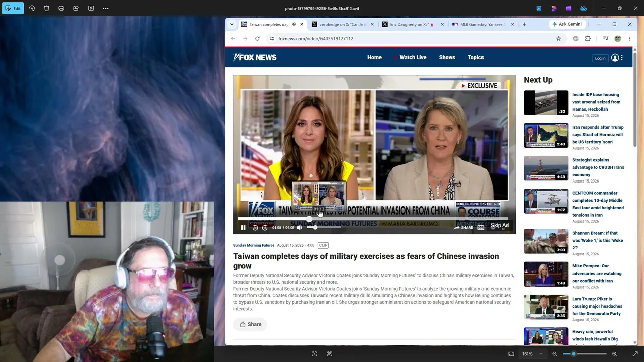Open Inside IDF base housing video thumbnail
Screen dimensions: 644x362
pos(546,103)
